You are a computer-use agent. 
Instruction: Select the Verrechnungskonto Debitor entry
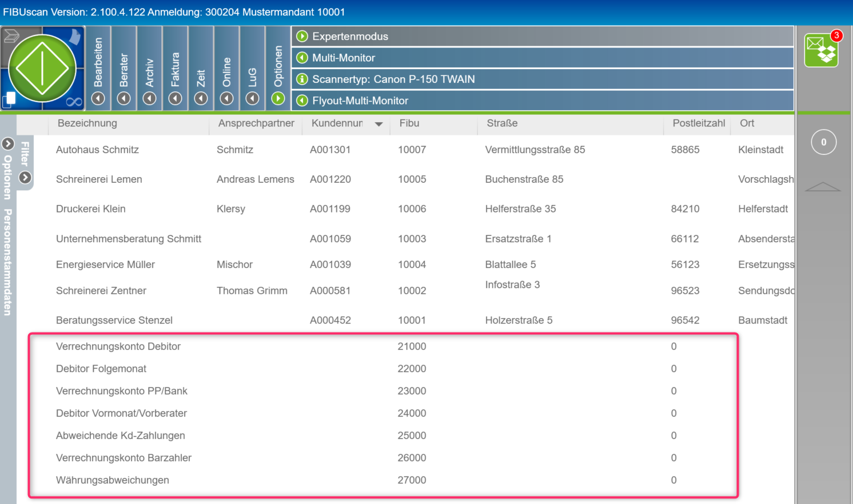tap(118, 346)
